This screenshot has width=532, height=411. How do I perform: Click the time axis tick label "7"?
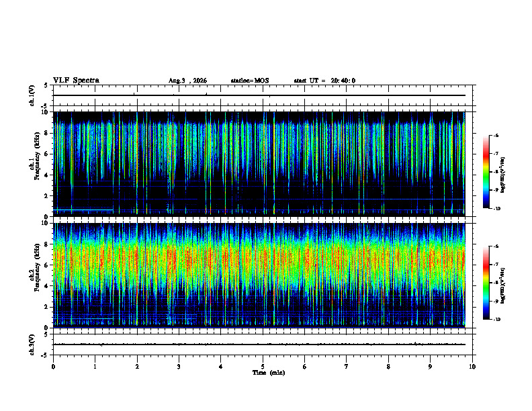tap(347, 367)
